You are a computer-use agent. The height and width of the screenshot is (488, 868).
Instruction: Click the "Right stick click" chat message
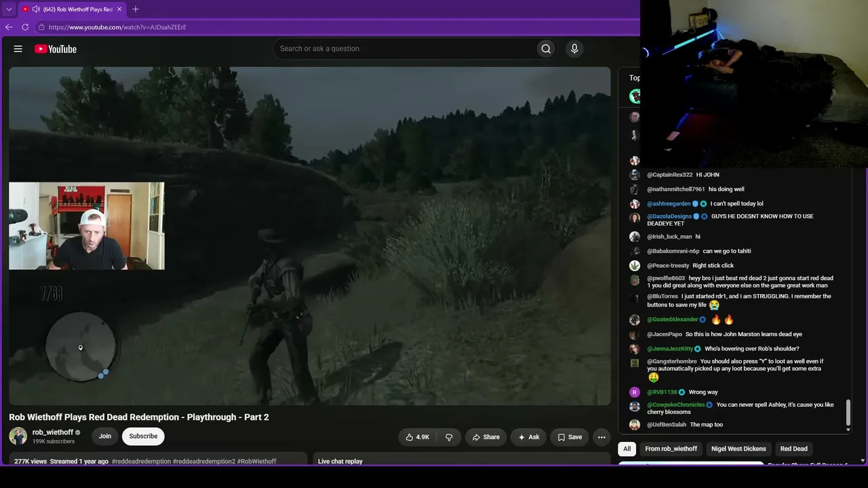(713, 266)
